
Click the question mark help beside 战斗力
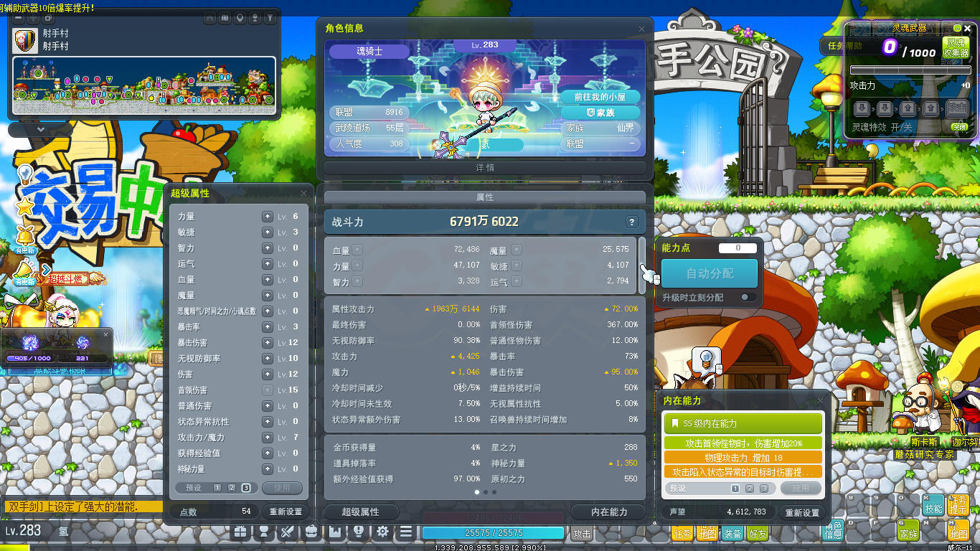[631, 222]
